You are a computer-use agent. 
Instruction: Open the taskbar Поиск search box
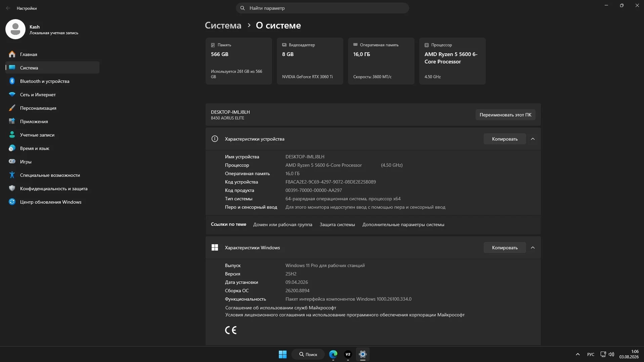[308, 354]
